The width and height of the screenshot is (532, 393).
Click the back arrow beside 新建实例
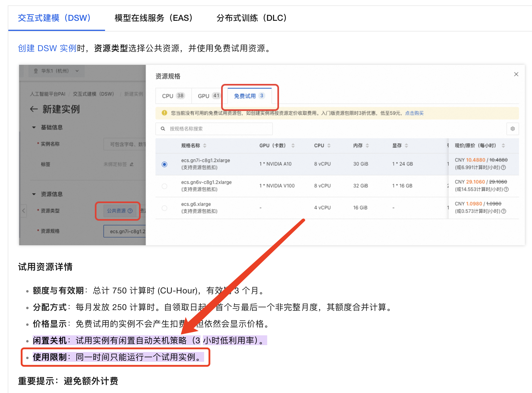34,109
